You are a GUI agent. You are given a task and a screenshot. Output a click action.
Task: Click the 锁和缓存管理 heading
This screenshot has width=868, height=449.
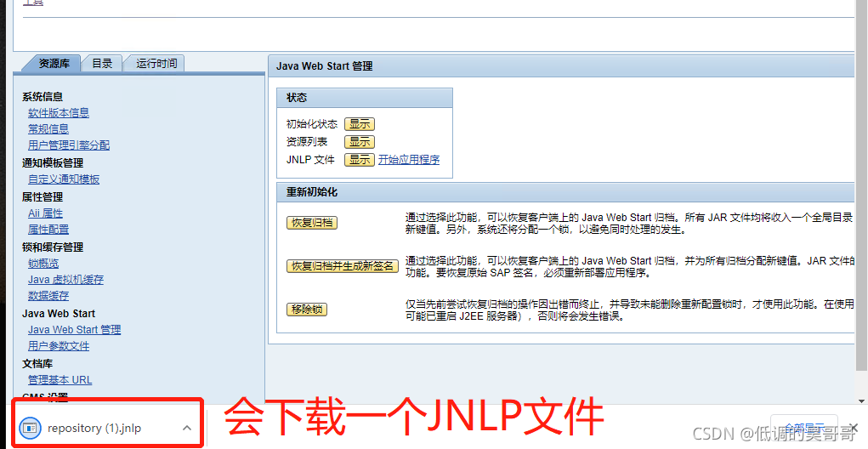[x=53, y=247]
